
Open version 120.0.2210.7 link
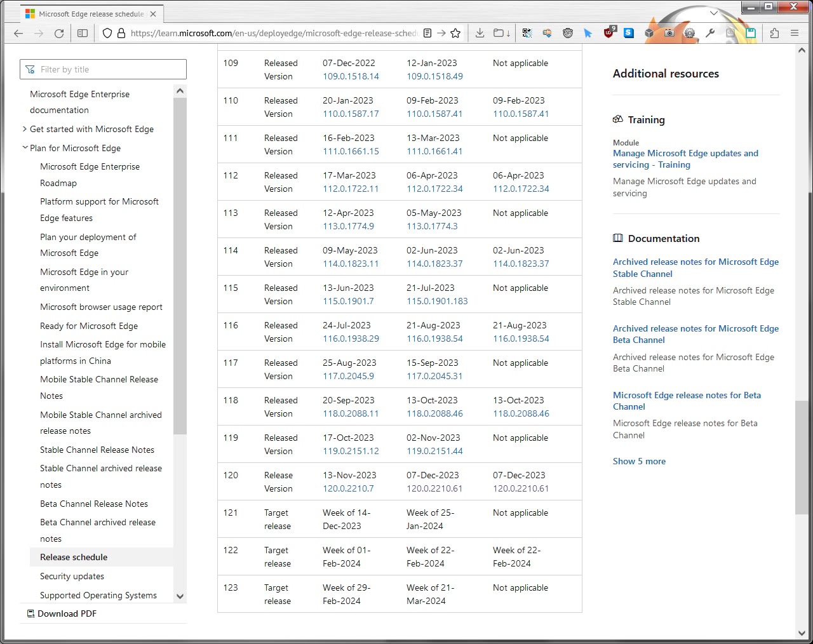pyautogui.click(x=348, y=488)
